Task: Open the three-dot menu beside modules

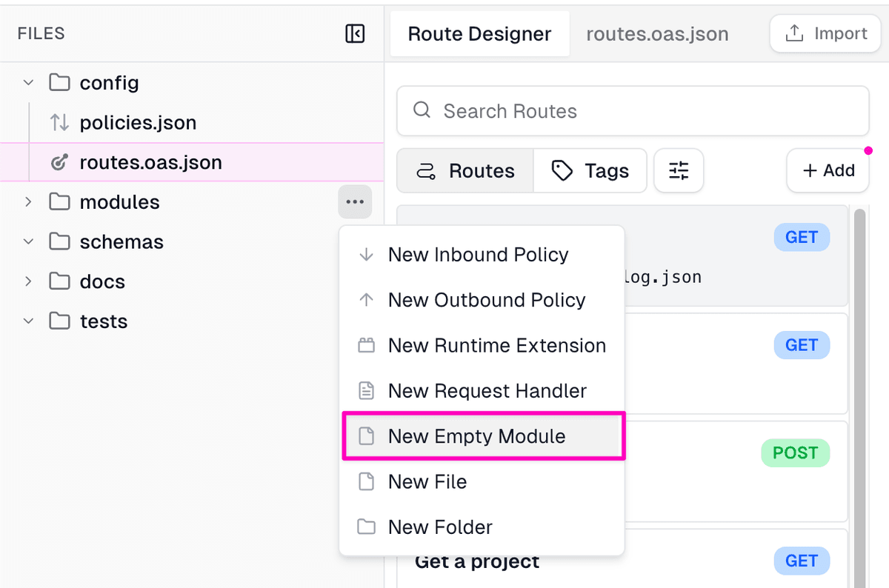Action: click(355, 202)
